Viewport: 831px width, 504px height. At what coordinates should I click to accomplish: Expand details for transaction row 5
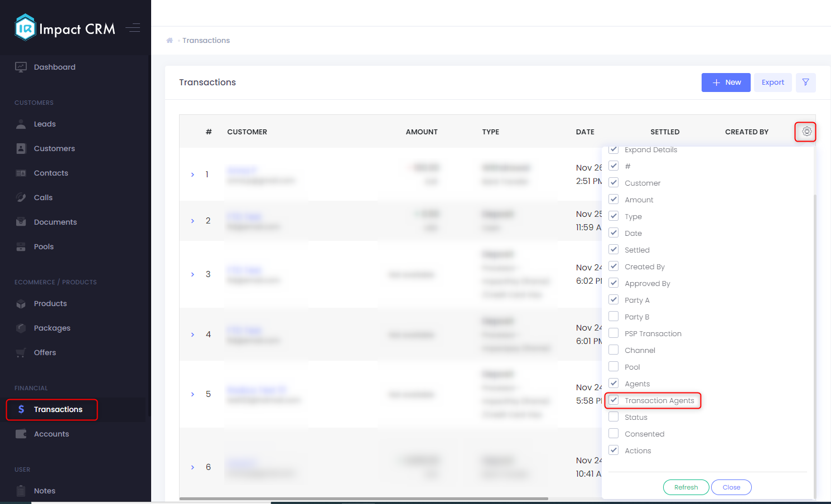[192, 394]
